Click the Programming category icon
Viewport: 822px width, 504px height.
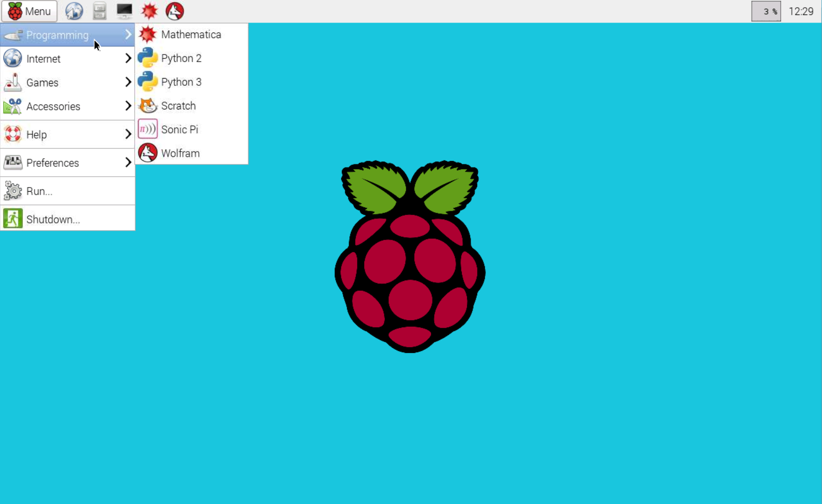click(13, 35)
